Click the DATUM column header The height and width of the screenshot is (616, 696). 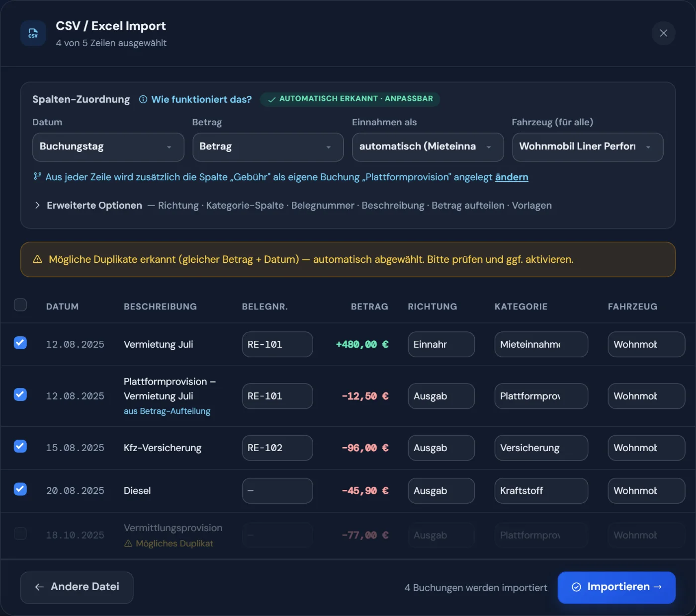63,307
